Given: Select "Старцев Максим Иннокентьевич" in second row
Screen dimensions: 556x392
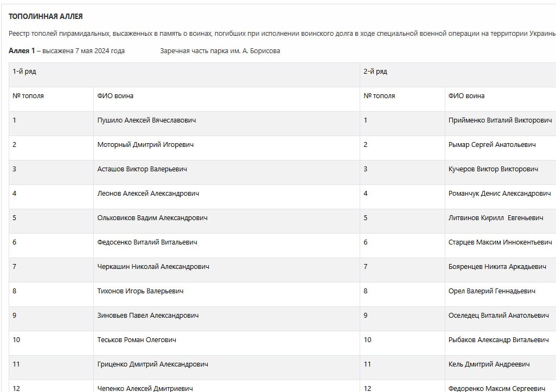Looking at the screenshot, I should pyautogui.click(x=500, y=242).
